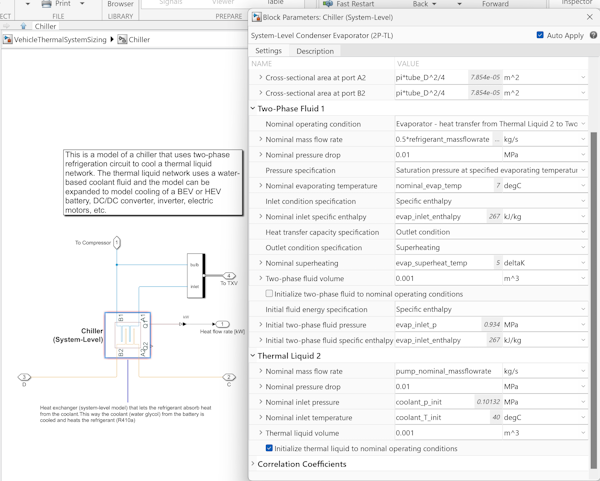Click the kW gain arrow block

pos(183,324)
